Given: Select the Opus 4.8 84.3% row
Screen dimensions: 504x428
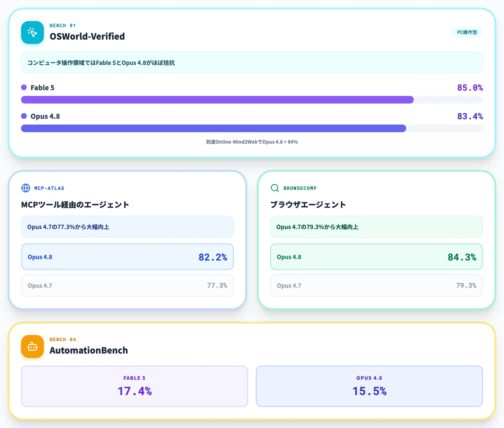Looking at the screenshot, I should tap(376, 257).
